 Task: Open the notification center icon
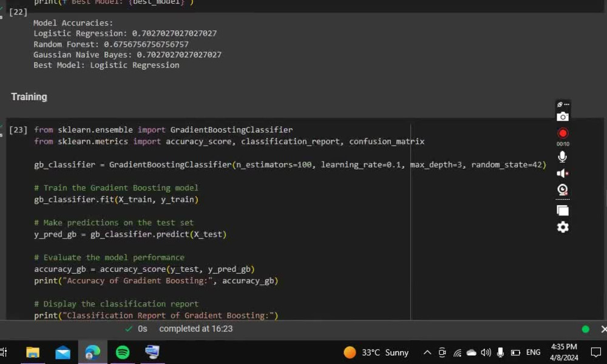point(596,352)
